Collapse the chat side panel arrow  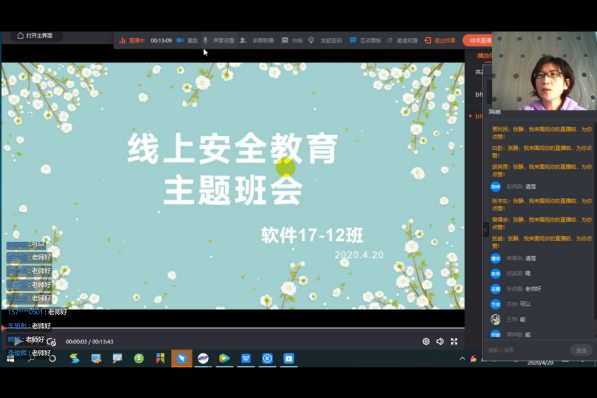click(x=486, y=230)
